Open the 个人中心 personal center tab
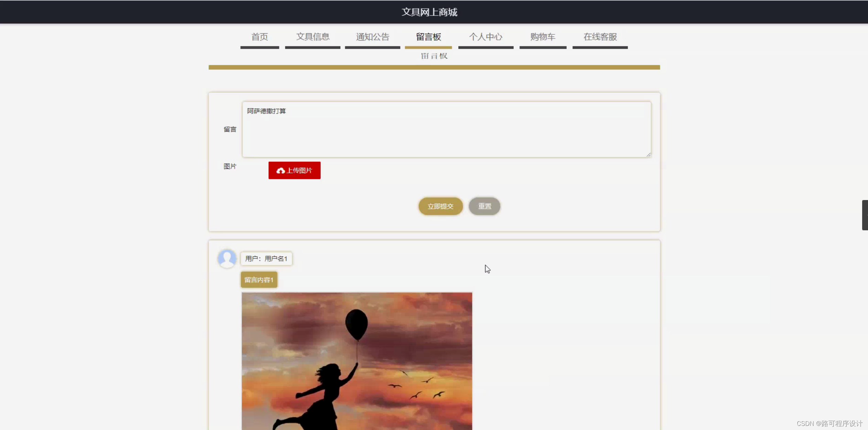 tap(486, 37)
